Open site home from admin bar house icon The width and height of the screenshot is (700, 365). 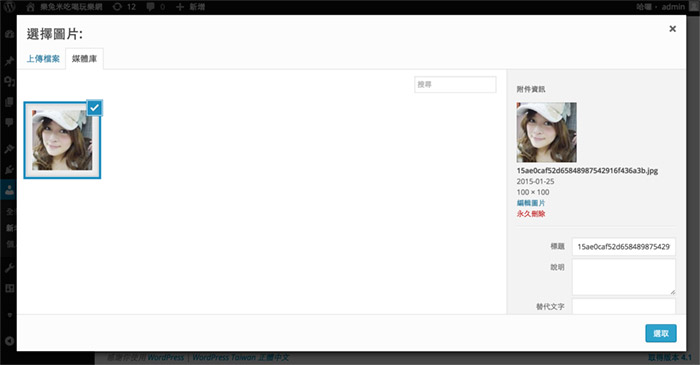pyautogui.click(x=30, y=7)
